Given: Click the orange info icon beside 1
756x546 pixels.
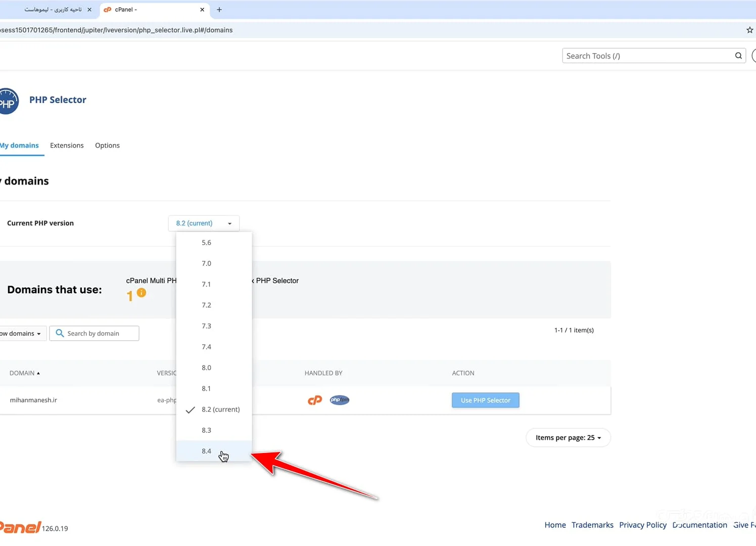Looking at the screenshot, I should point(141,293).
